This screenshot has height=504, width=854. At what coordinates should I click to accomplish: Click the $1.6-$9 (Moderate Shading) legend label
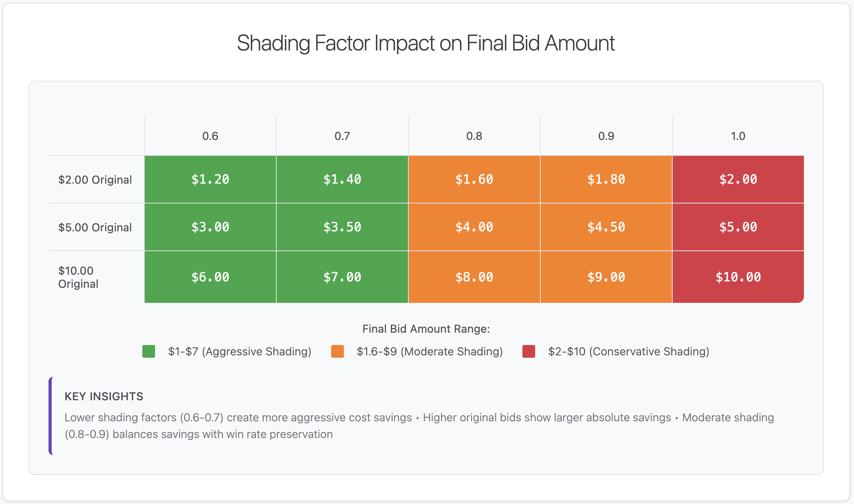[x=430, y=351]
